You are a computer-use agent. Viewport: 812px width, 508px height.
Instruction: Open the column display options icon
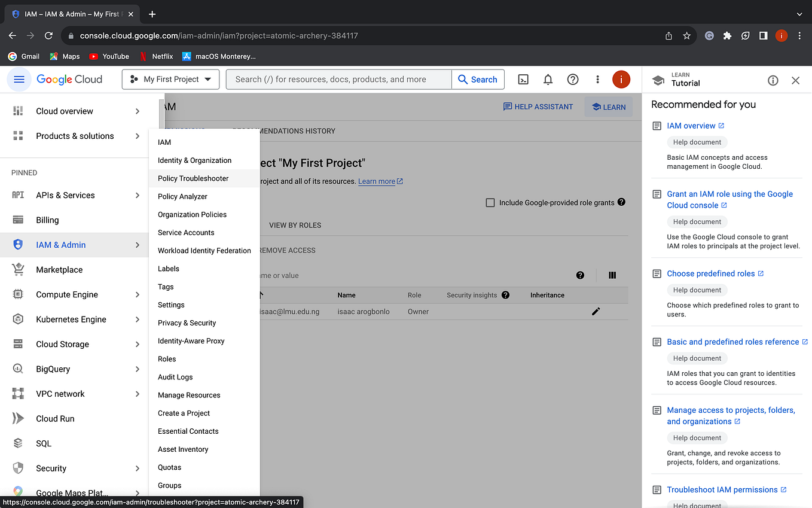click(x=612, y=275)
